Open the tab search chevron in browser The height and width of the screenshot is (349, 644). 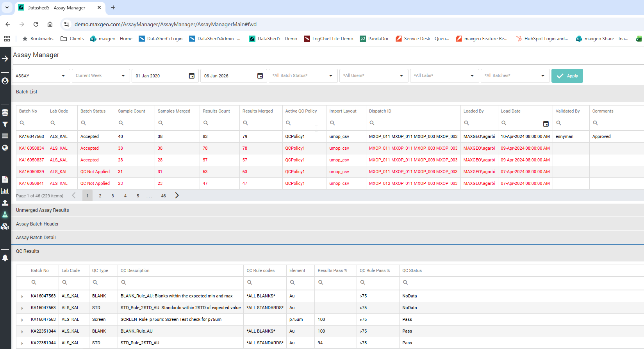coord(7,7)
